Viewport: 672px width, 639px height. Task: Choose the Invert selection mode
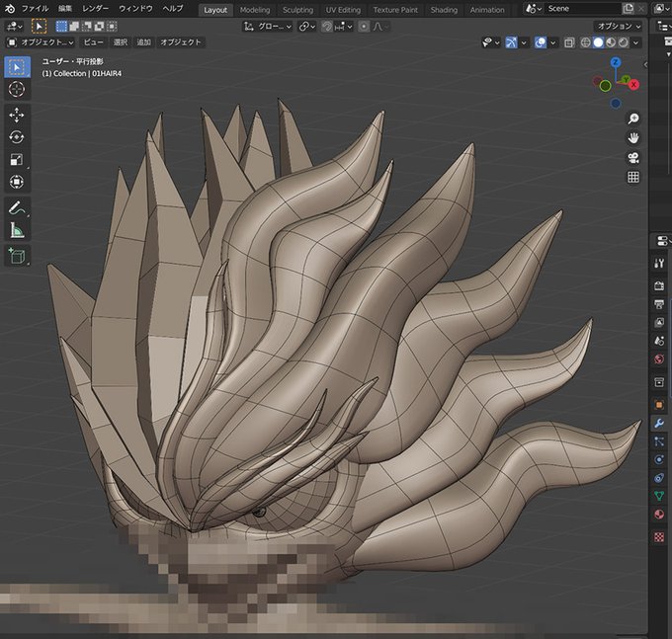point(99,27)
